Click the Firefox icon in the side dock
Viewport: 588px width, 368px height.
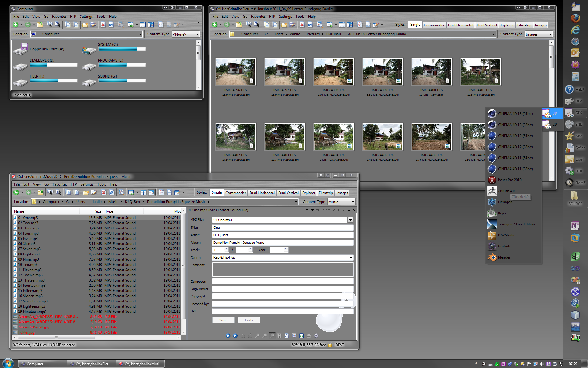(x=575, y=18)
